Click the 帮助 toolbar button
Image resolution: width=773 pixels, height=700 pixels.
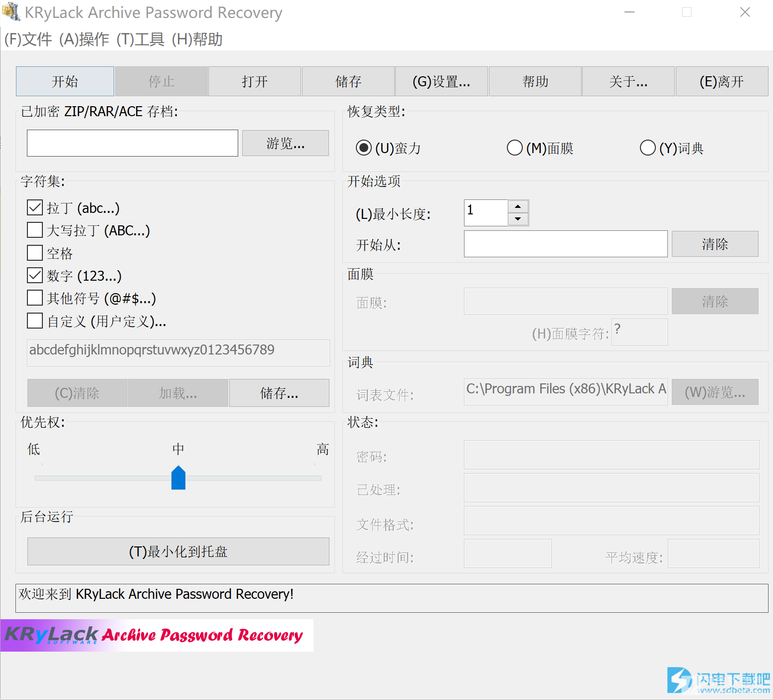click(x=535, y=81)
